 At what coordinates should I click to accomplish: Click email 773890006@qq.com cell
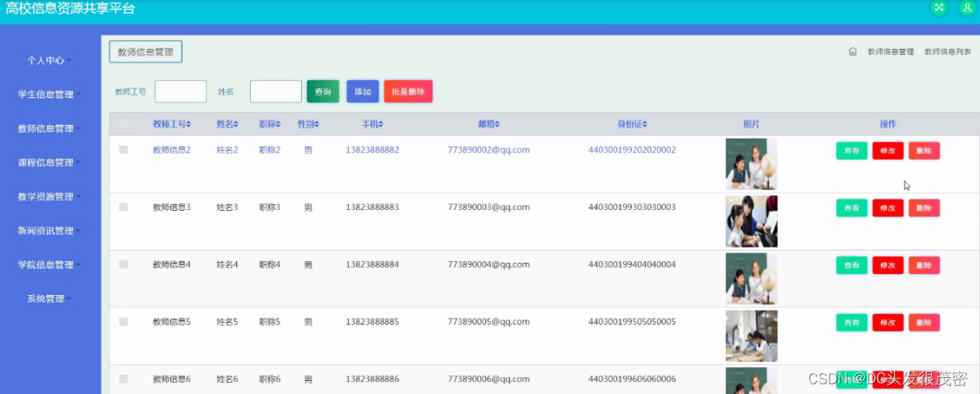point(488,379)
